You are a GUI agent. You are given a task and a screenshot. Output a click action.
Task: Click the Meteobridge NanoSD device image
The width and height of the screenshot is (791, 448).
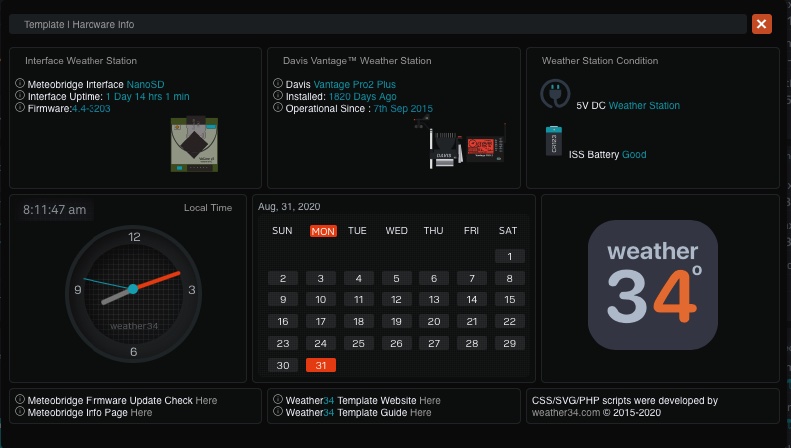point(194,144)
